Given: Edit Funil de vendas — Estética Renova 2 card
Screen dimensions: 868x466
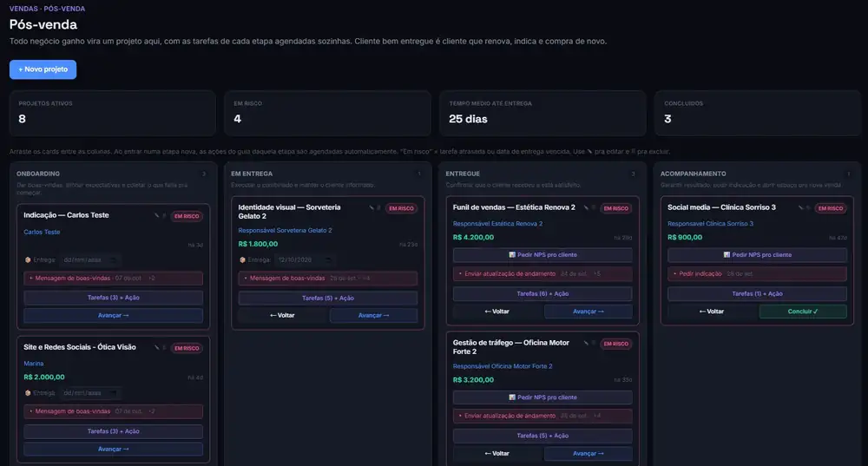Looking at the screenshot, I should coord(586,208).
